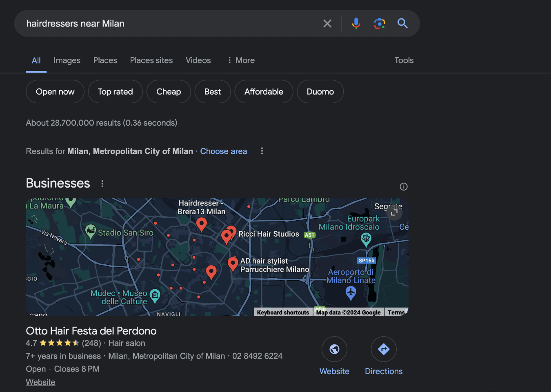Activate voice search with the microphone icon
The height and width of the screenshot is (392, 551).
tap(356, 23)
